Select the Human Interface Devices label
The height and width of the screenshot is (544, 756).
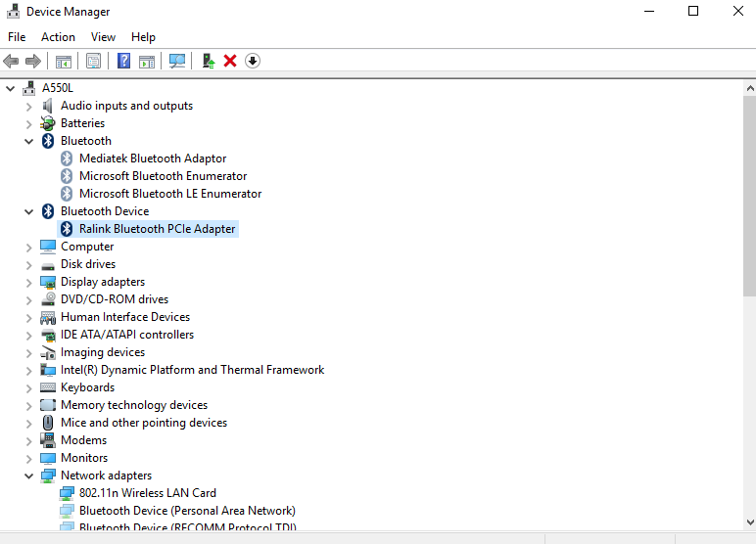point(125,317)
